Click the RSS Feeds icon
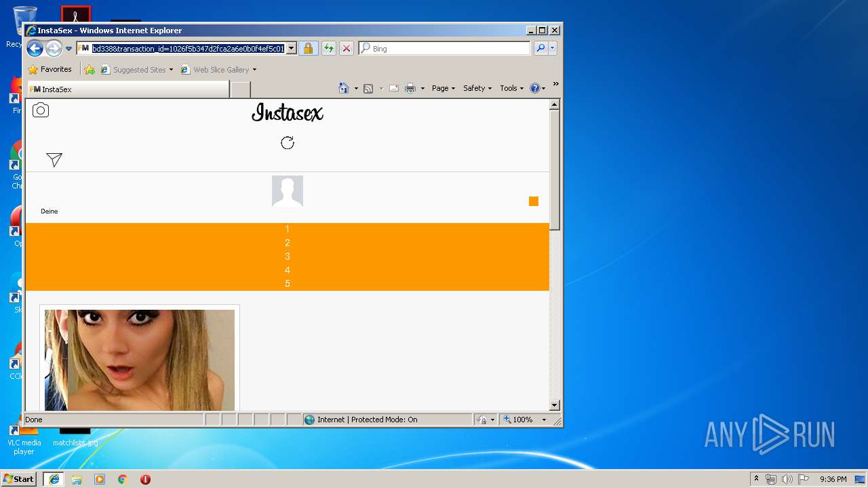This screenshot has height=488, width=868. [x=368, y=88]
